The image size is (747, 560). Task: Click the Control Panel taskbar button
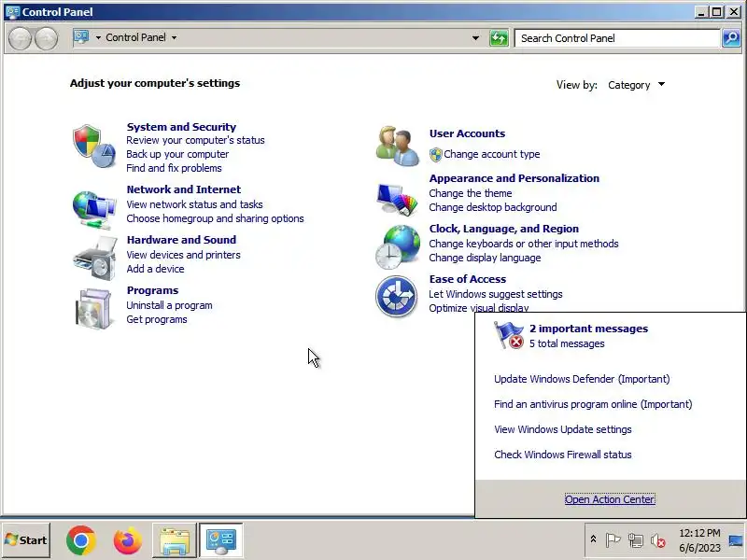(x=221, y=540)
